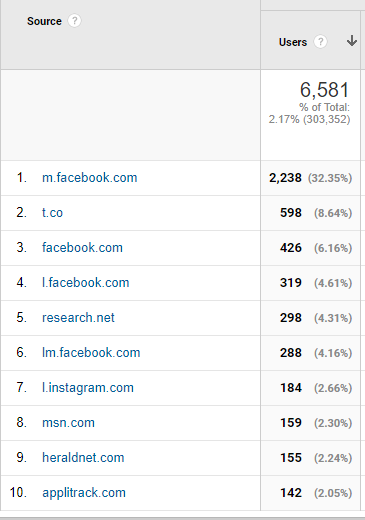Click the 6,581 total users figure
Image resolution: width=365 pixels, height=520 pixels.
pyautogui.click(x=324, y=90)
